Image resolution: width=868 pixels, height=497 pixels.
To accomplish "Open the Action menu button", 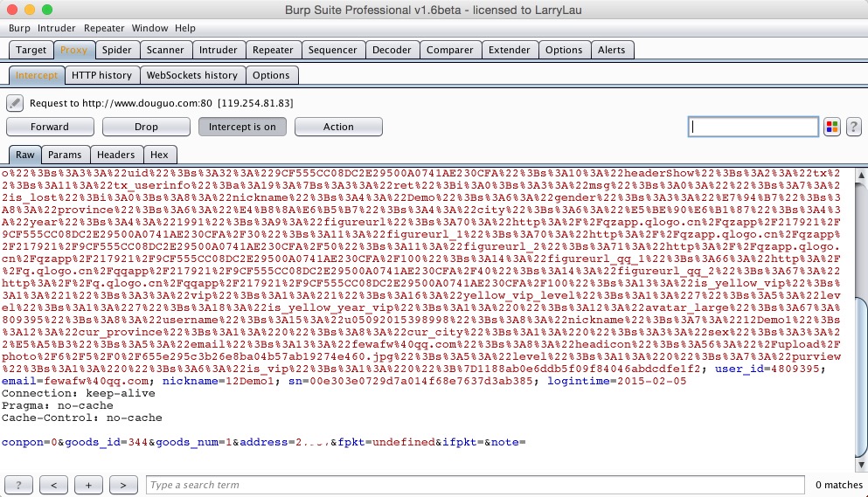I will pyautogui.click(x=338, y=127).
